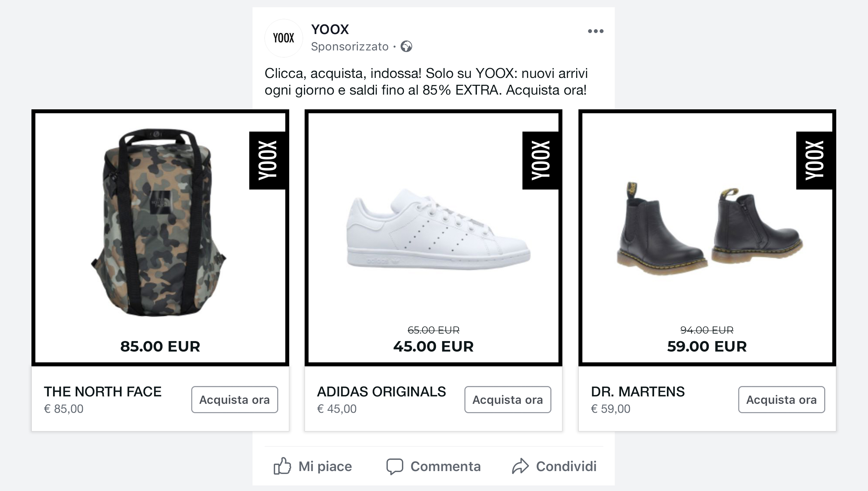The image size is (868, 491).
Task: Click the globe audience icon next to Sponsorizzato
Action: tap(406, 46)
